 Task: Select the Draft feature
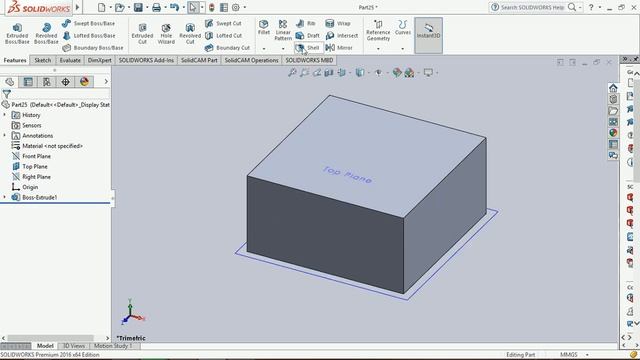308,36
